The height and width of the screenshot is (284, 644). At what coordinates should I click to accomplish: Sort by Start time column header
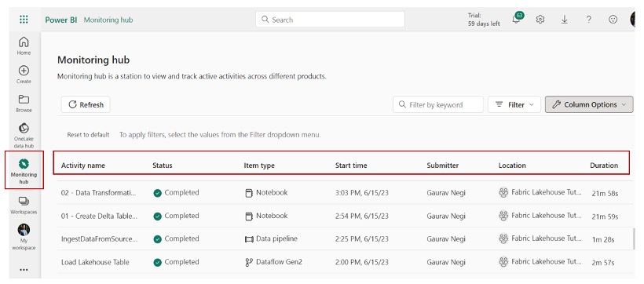(x=351, y=166)
